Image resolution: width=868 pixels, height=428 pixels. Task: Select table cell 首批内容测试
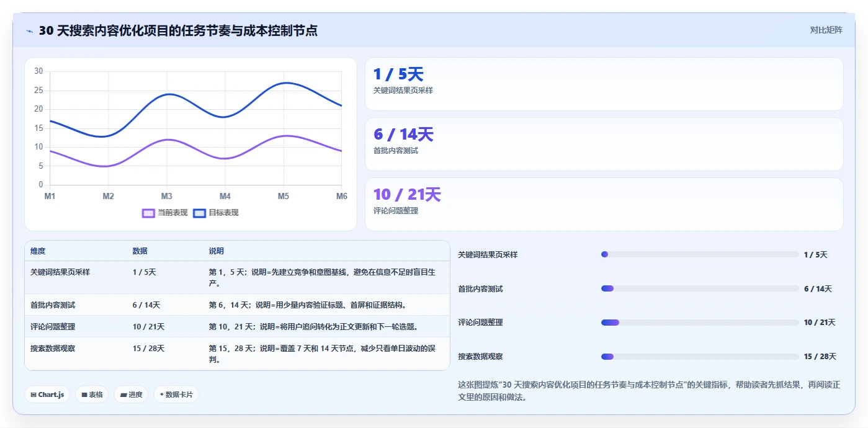(x=53, y=305)
